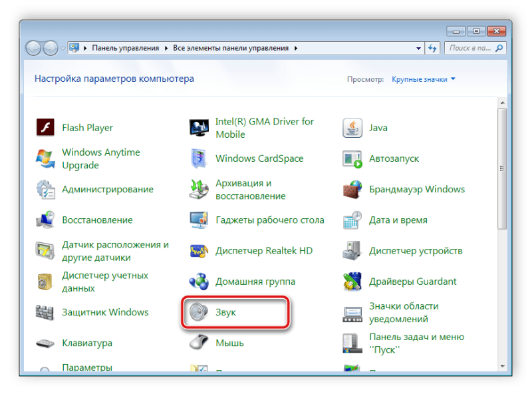Screen dimensions: 532x396
Task: Open the recent pages dropdown beside Forward
Action: click(x=63, y=49)
